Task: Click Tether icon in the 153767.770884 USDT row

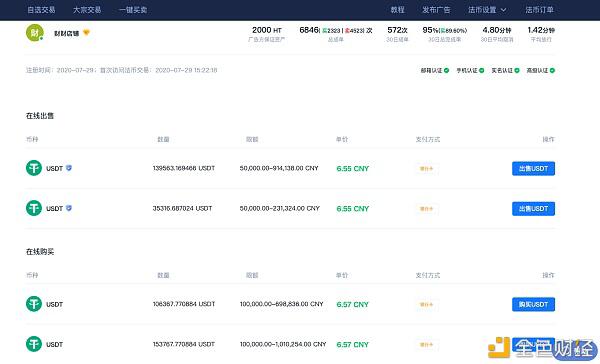Action: click(x=34, y=344)
